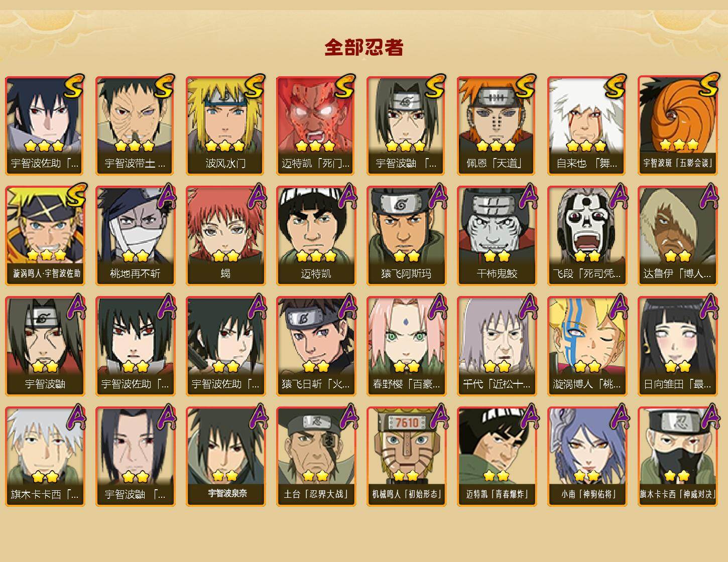Pick the 迈特凯 three-star A-rank card

tap(316, 236)
